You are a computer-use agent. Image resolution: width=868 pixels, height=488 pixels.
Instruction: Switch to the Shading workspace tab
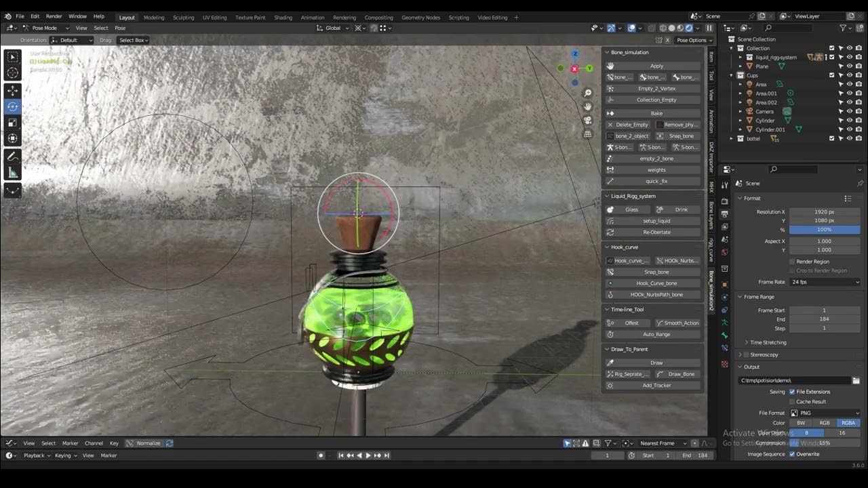[x=283, y=17]
